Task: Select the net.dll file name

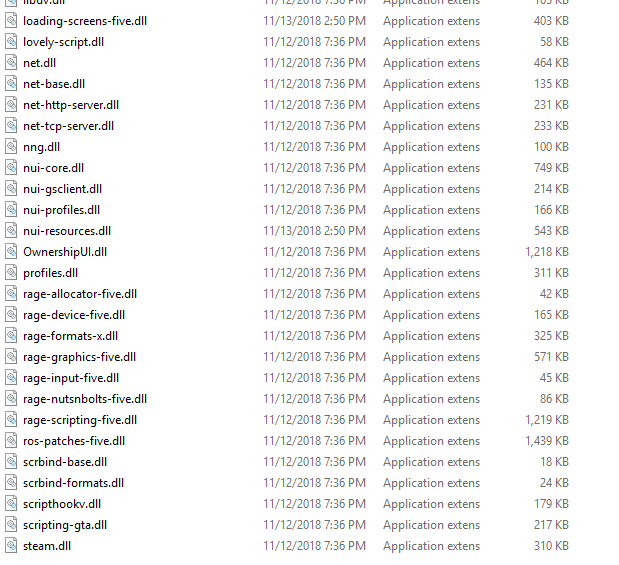Action: tap(39, 63)
